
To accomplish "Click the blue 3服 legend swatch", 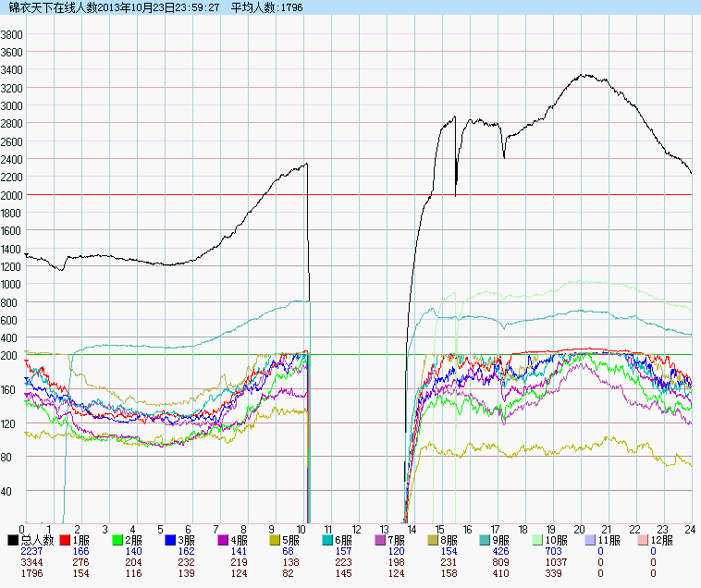I will click(x=171, y=540).
